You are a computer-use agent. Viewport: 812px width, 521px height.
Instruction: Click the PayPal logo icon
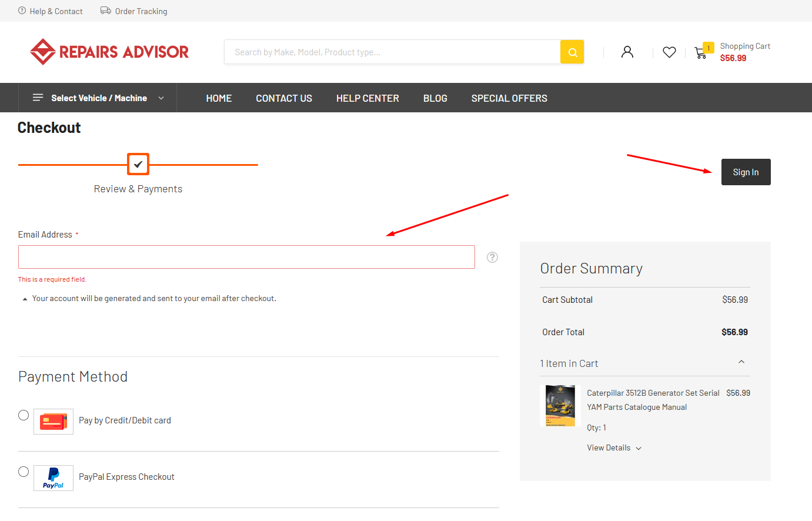(x=54, y=478)
